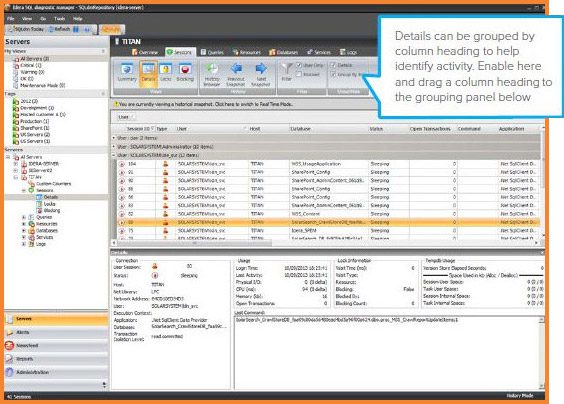Open the File menu
Viewport: 564px width, 404px height.
[x=11, y=18]
